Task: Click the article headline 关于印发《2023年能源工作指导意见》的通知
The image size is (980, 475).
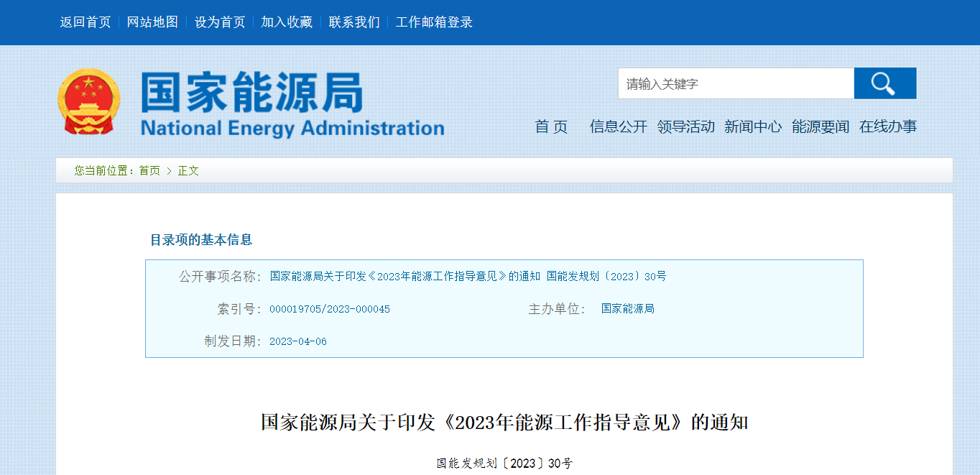Action: [504, 422]
